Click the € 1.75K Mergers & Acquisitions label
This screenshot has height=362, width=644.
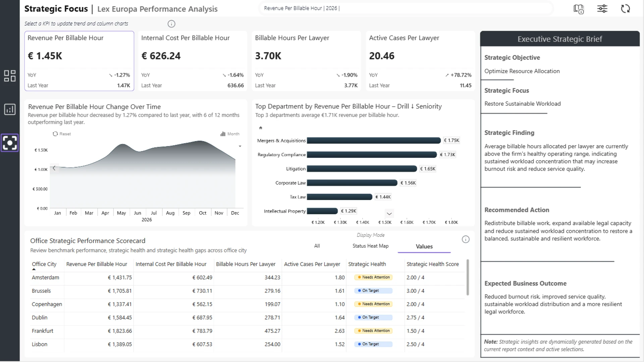[451, 140]
